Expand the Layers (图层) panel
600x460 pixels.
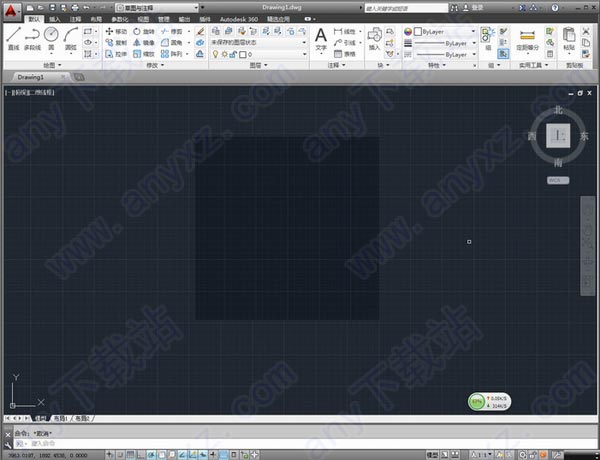258,65
